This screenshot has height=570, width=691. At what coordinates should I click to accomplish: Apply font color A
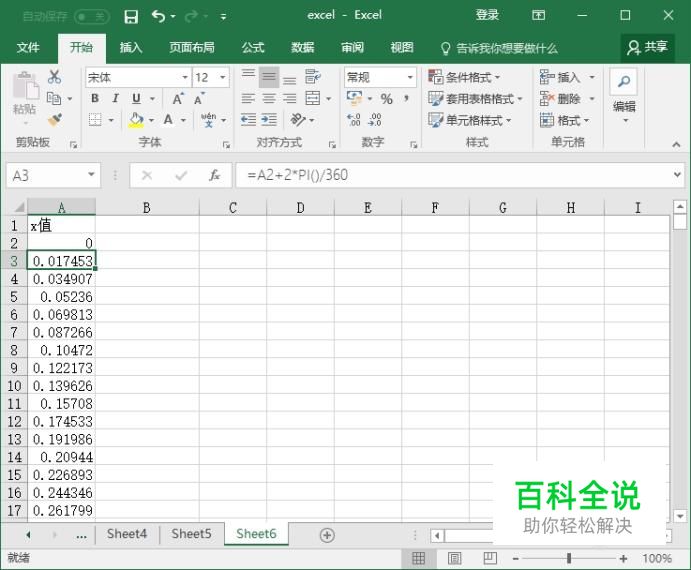pos(168,119)
